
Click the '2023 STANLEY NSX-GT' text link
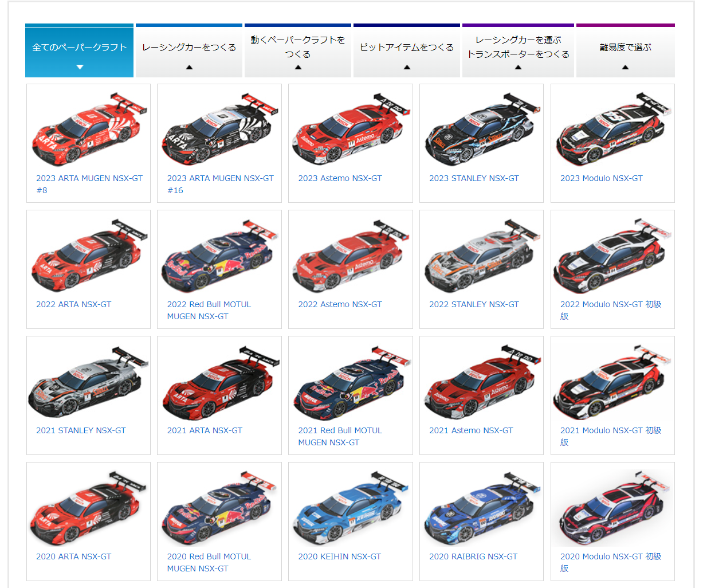point(474,178)
